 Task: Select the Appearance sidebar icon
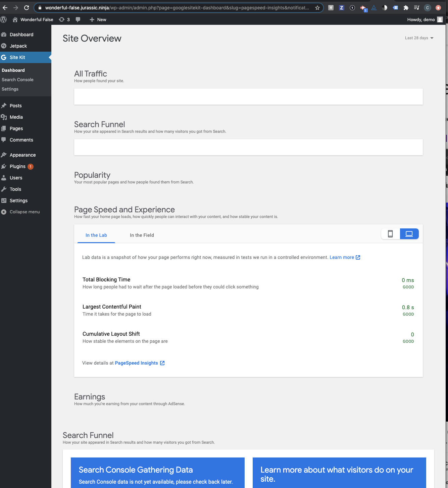pos(4,155)
